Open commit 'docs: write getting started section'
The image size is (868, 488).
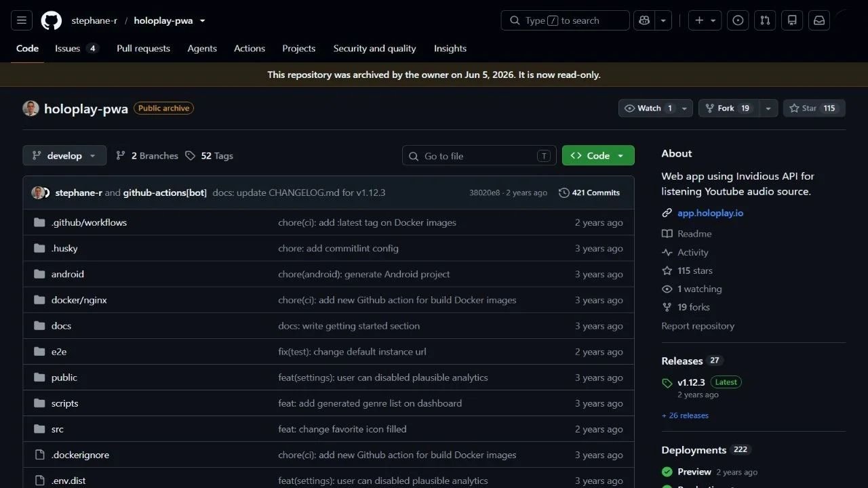pyautogui.click(x=349, y=326)
